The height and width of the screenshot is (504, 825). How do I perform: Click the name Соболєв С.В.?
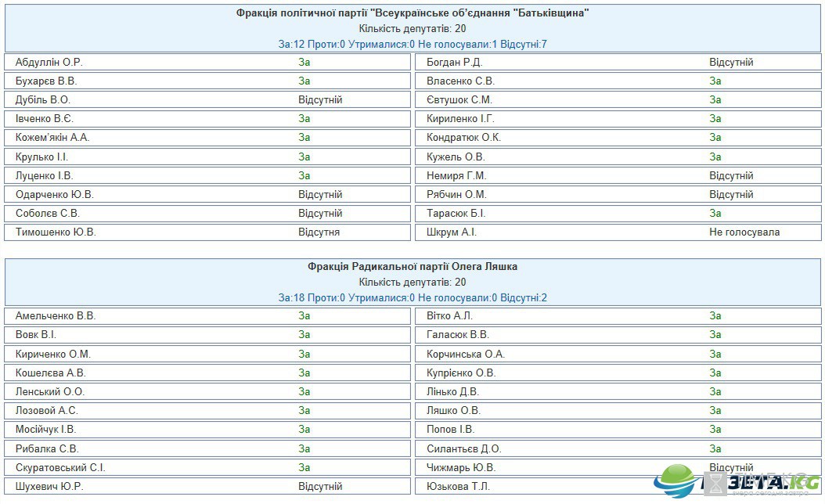pos(47,214)
